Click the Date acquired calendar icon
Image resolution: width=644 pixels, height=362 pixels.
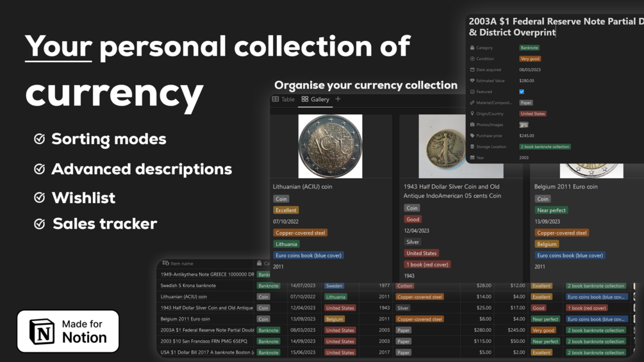point(472,70)
